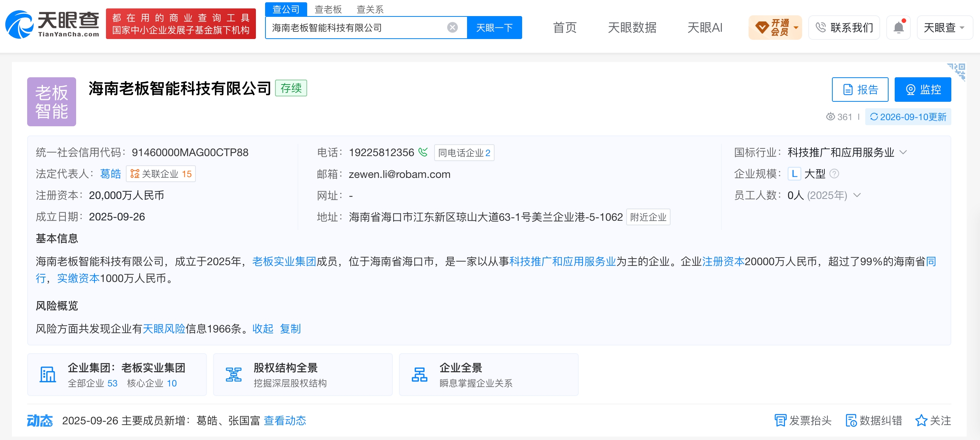The height and width of the screenshot is (440, 980).
Task: Click the 企业全景 hierarchy icon
Action: (x=419, y=375)
